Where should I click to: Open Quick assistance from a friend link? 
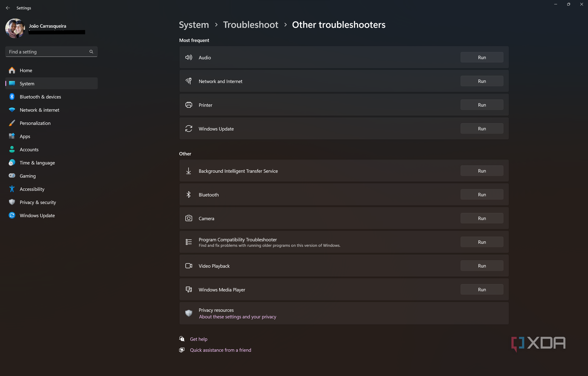221,350
